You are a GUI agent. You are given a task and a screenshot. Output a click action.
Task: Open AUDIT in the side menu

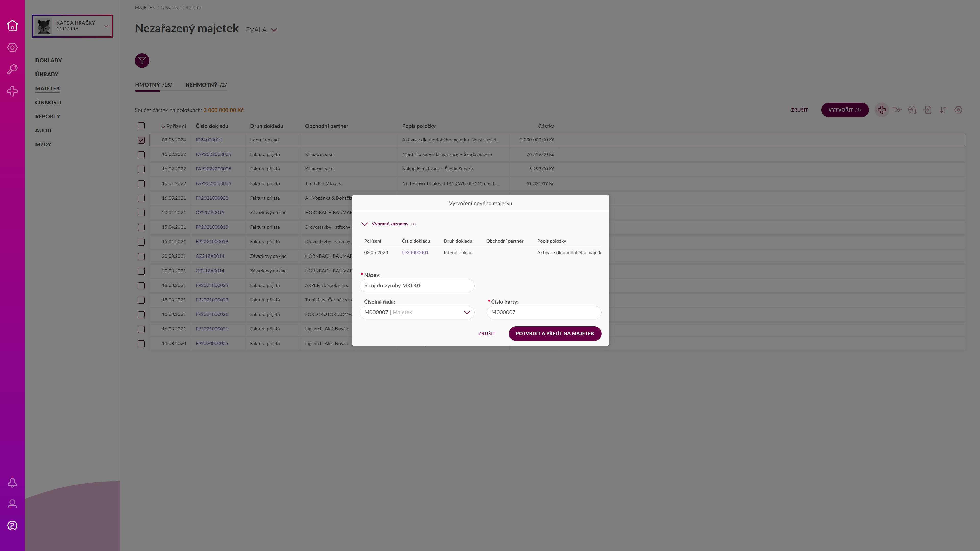click(x=44, y=130)
